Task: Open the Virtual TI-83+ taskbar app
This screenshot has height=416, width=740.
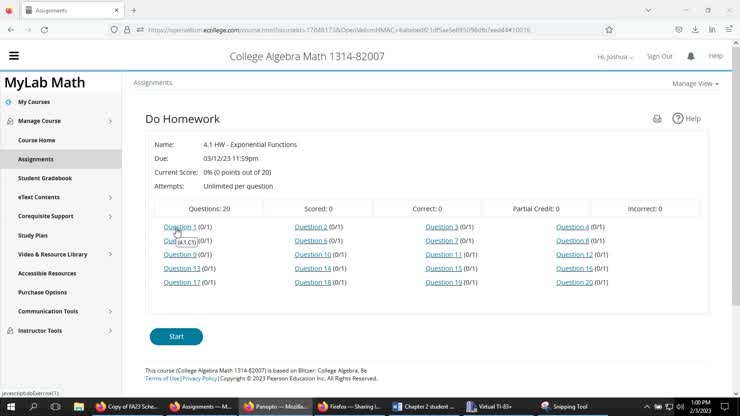Action: (x=492, y=407)
